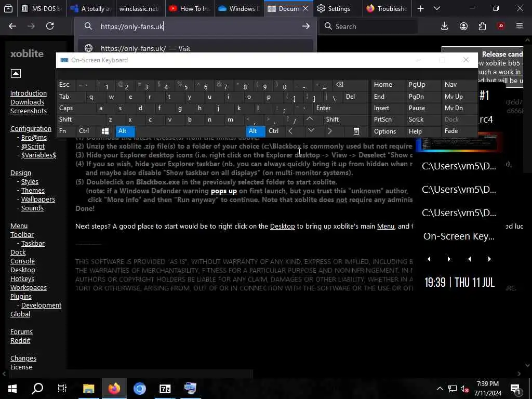
Task: Open the Firefox account icon
Action: pos(463,26)
